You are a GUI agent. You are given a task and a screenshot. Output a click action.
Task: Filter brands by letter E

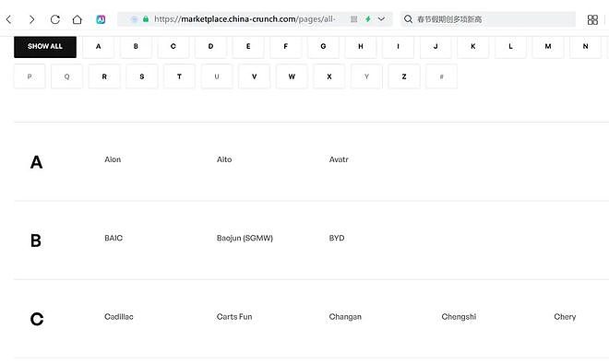248,47
